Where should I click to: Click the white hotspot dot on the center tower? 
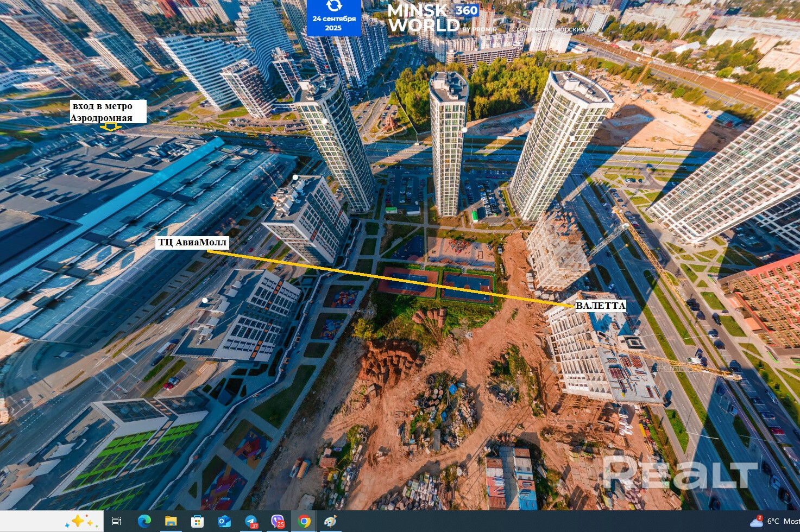[x=465, y=130]
